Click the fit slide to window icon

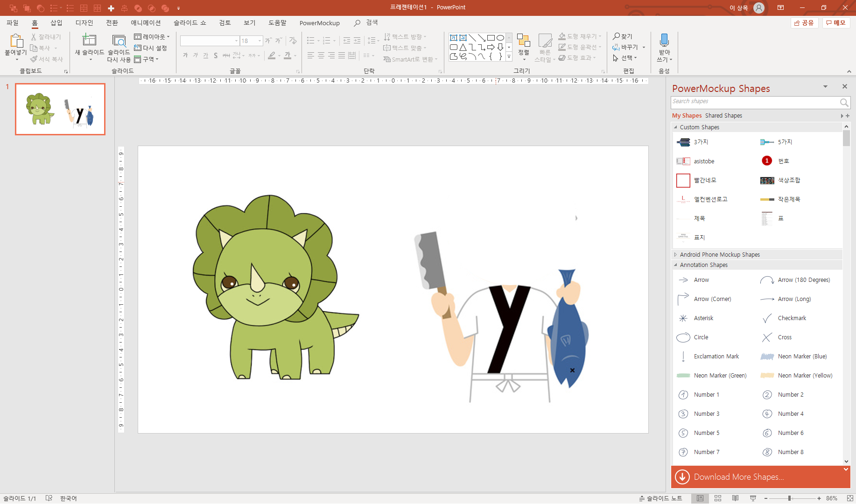click(x=850, y=498)
